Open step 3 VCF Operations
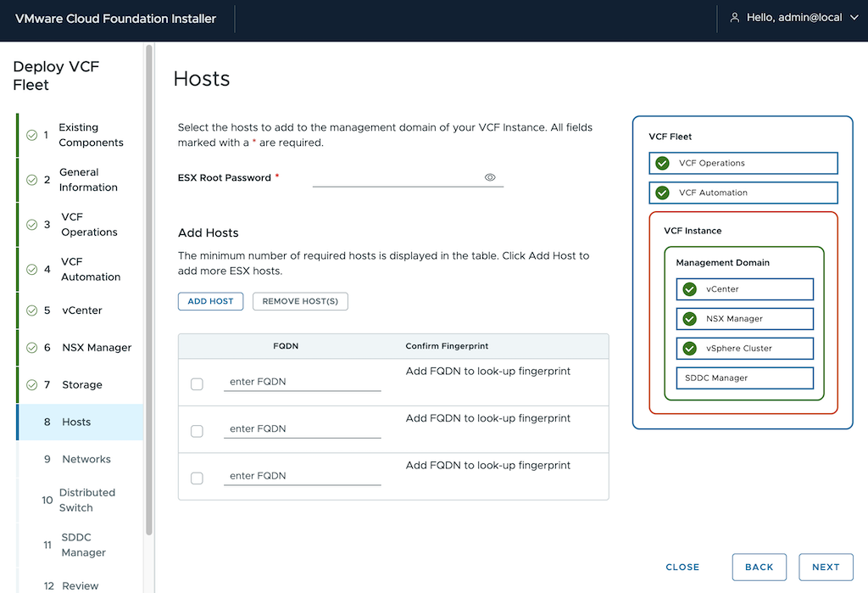The height and width of the screenshot is (593, 868). (80, 225)
